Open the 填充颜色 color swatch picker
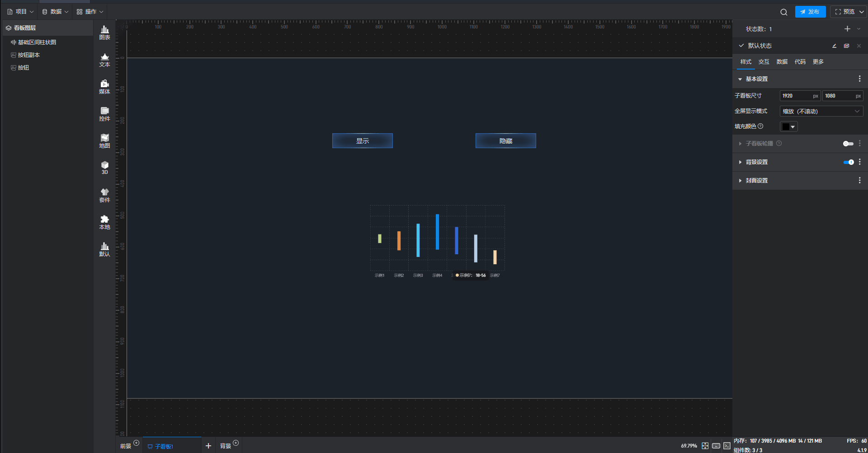This screenshot has width=868, height=453. click(788, 126)
